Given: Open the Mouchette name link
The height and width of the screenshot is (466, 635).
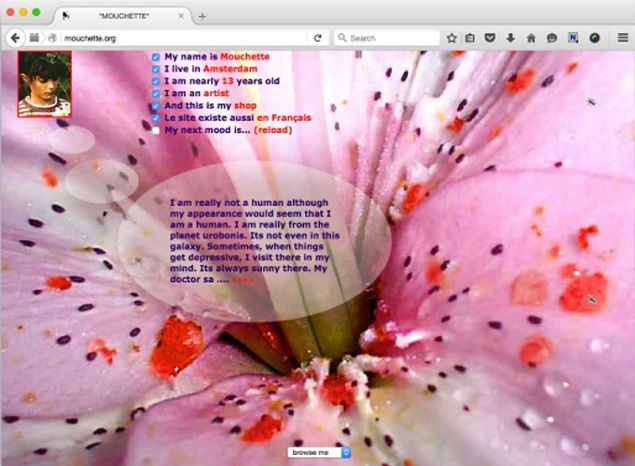Looking at the screenshot, I should click(x=245, y=57).
